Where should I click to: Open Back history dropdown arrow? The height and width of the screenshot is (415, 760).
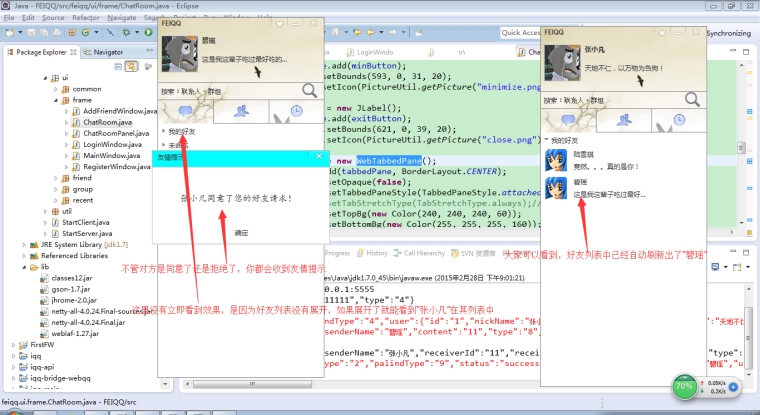381,32
